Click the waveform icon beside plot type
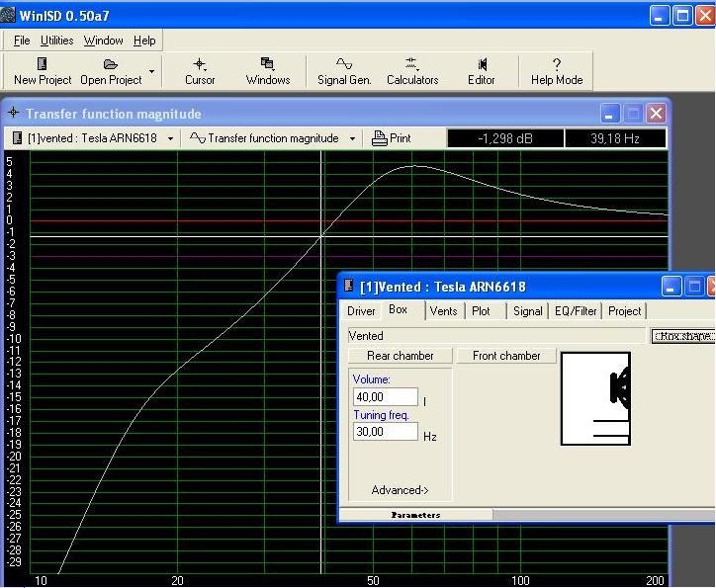This screenshot has width=716, height=588. [198, 137]
